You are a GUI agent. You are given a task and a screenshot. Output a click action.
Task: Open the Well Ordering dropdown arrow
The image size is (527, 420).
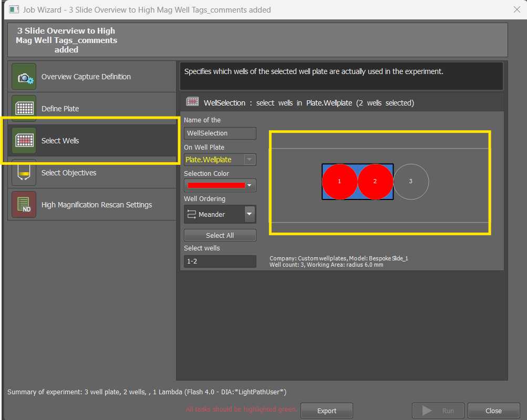(250, 214)
